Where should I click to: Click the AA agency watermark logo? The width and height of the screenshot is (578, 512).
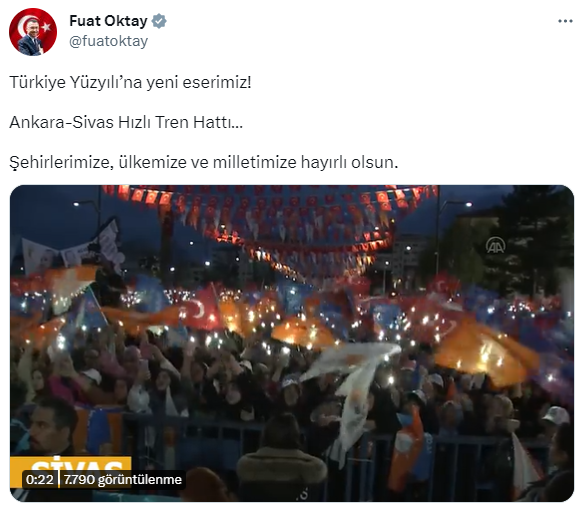click(x=495, y=245)
